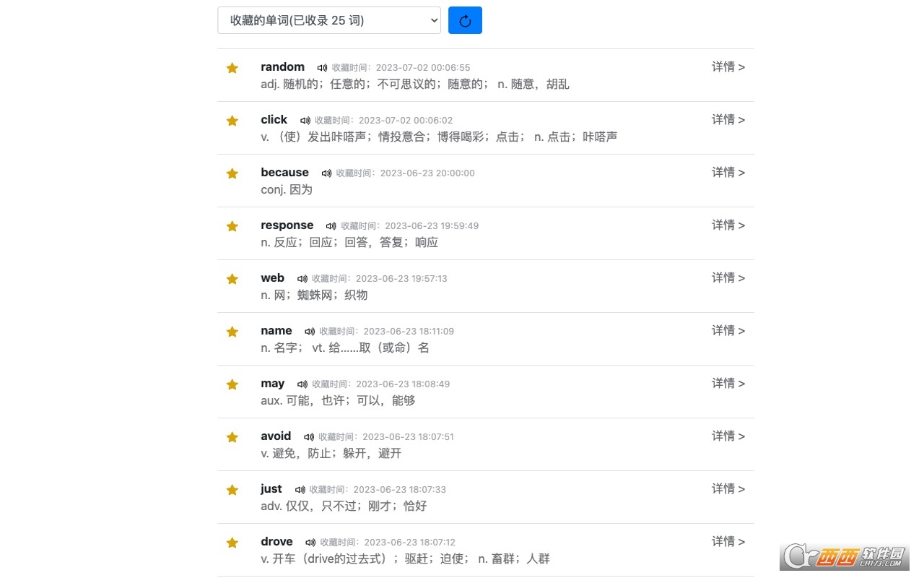Open 详情 for web
Screen dimensions: 924x578
click(x=728, y=277)
